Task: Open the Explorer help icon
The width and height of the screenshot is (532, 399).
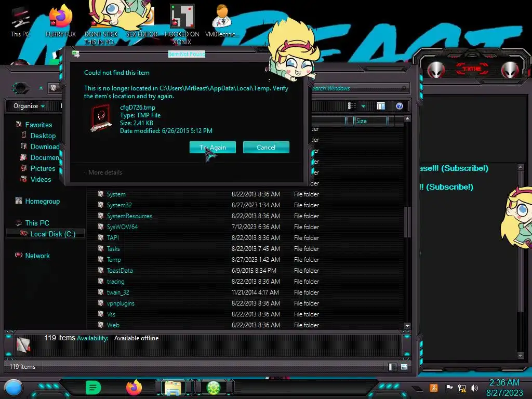Action: [x=400, y=106]
